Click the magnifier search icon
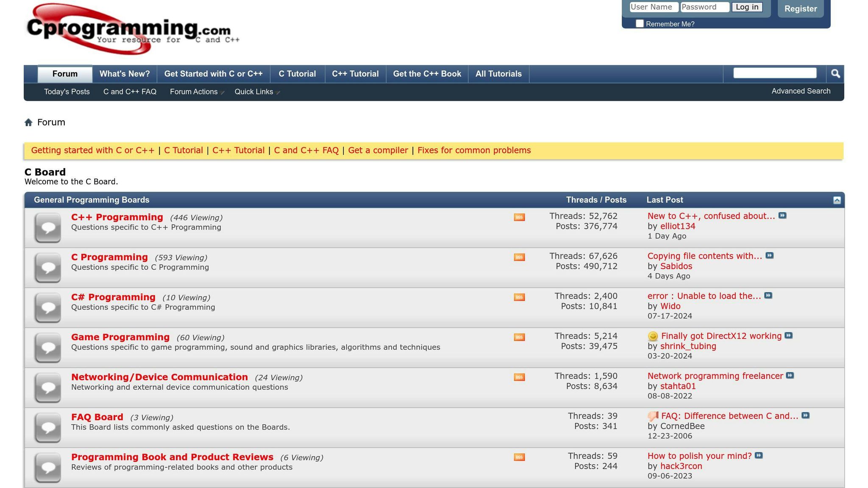The width and height of the screenshot is (868, 488). tap(835, 74)
